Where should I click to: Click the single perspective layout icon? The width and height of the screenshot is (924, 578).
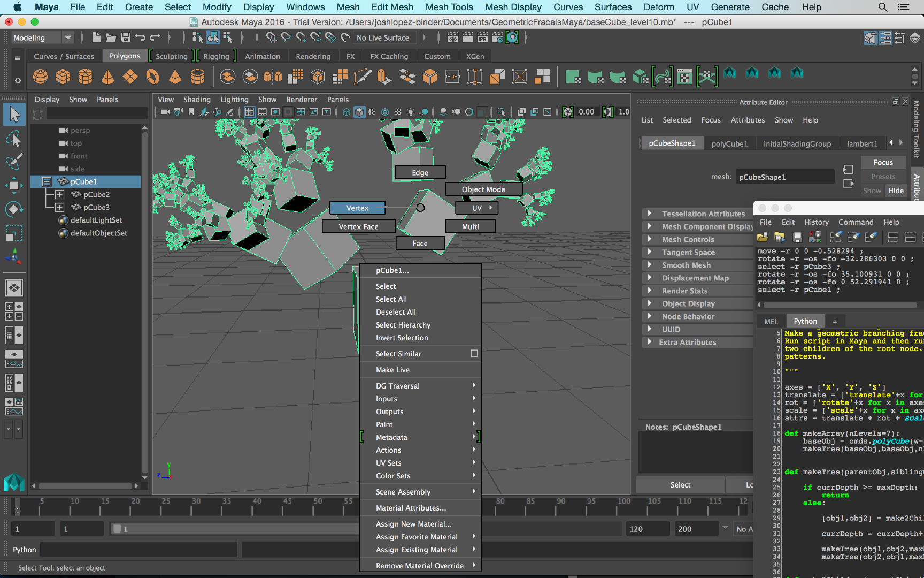click(14, 288)
